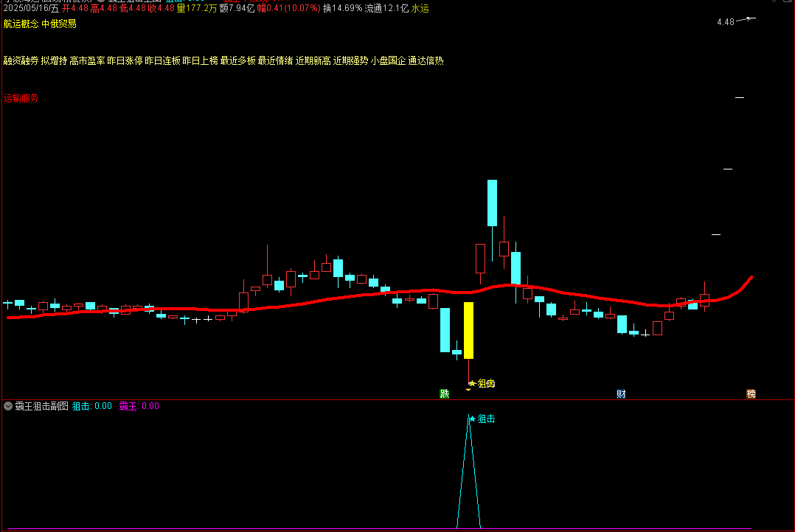Viewport: 795px width, 532px height.
Task: Select the tallest cyan candlestick at the peak
Action: tap(492, 203)
